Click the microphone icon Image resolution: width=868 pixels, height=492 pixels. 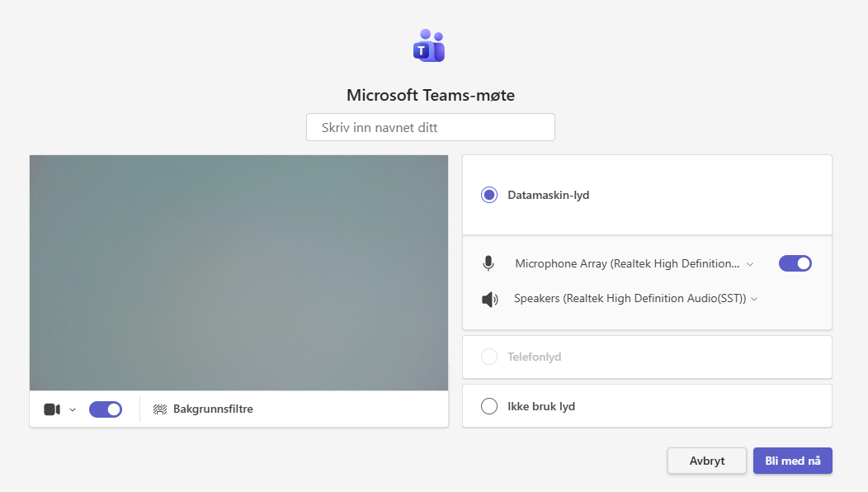(x=488, y=263)
